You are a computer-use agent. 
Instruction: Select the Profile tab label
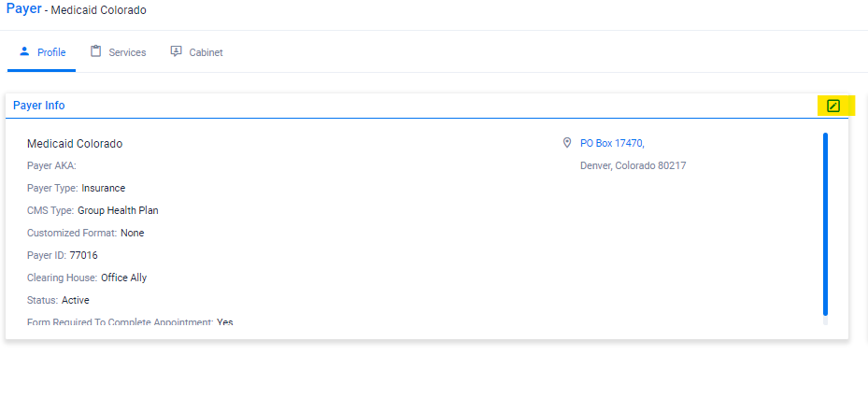(x=51, y=52)
